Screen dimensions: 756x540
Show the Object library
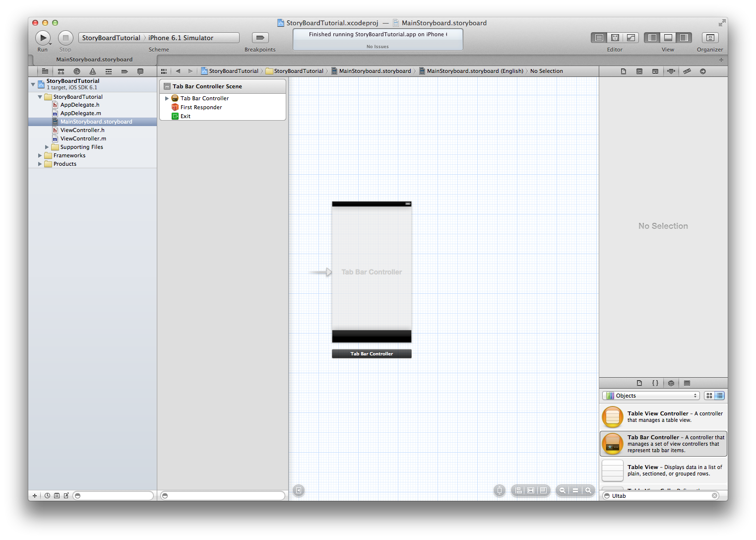pyautogui.click(x=671, y=383)
